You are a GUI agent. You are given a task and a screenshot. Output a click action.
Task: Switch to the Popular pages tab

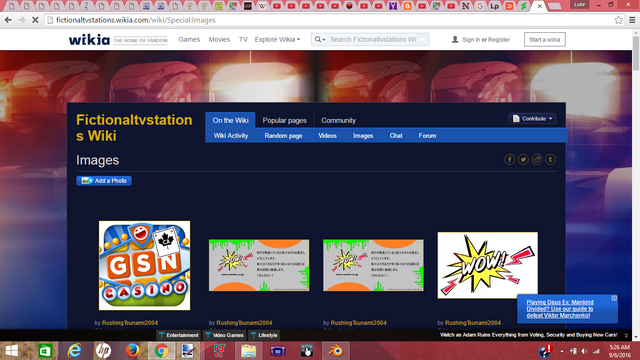pyautogui.click(x=284, y=120)
